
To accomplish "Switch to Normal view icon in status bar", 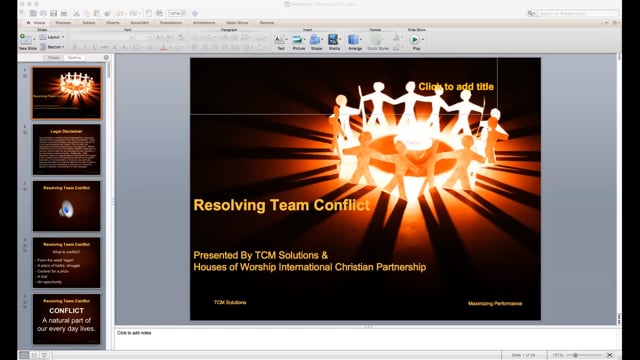I will coord(24,355).
